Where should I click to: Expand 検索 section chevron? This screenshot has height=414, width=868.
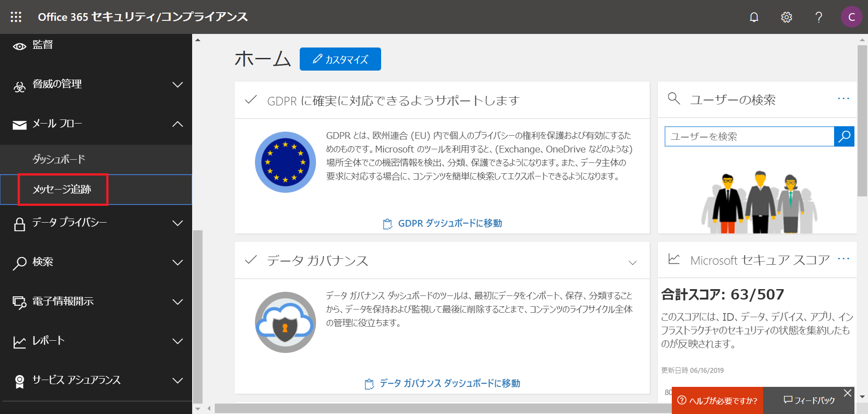178,262
